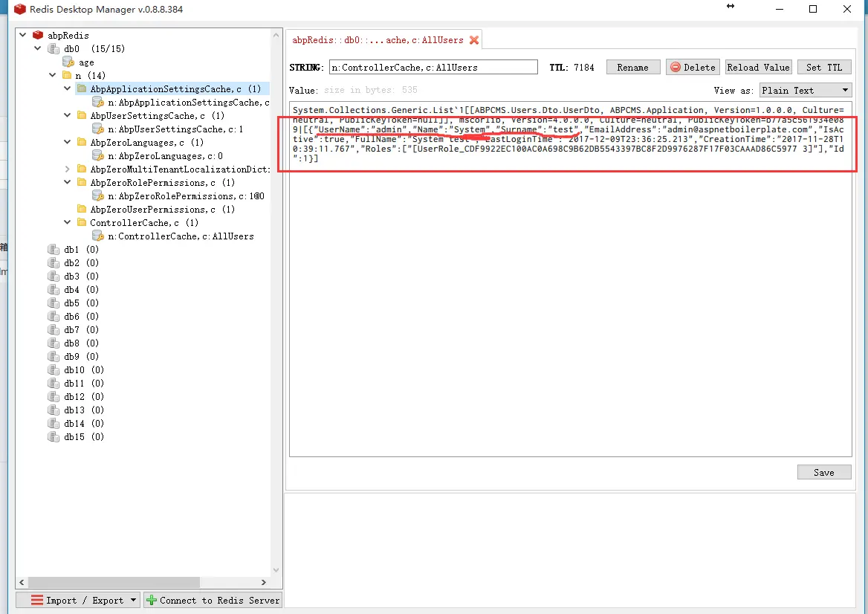Click the Save button

coord(824,472)
